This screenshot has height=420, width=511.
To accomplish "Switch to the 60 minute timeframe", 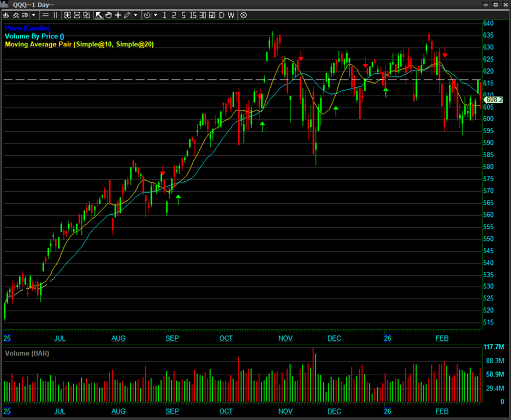I will (212, 15).
